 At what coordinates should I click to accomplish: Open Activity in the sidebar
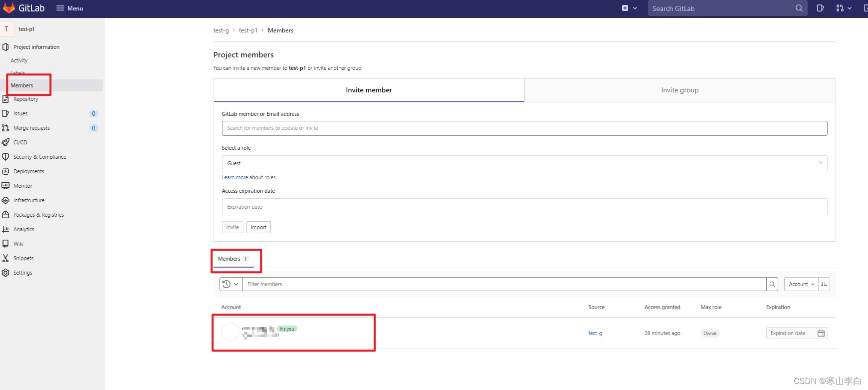pyautogui.click(x=19, y=60)
